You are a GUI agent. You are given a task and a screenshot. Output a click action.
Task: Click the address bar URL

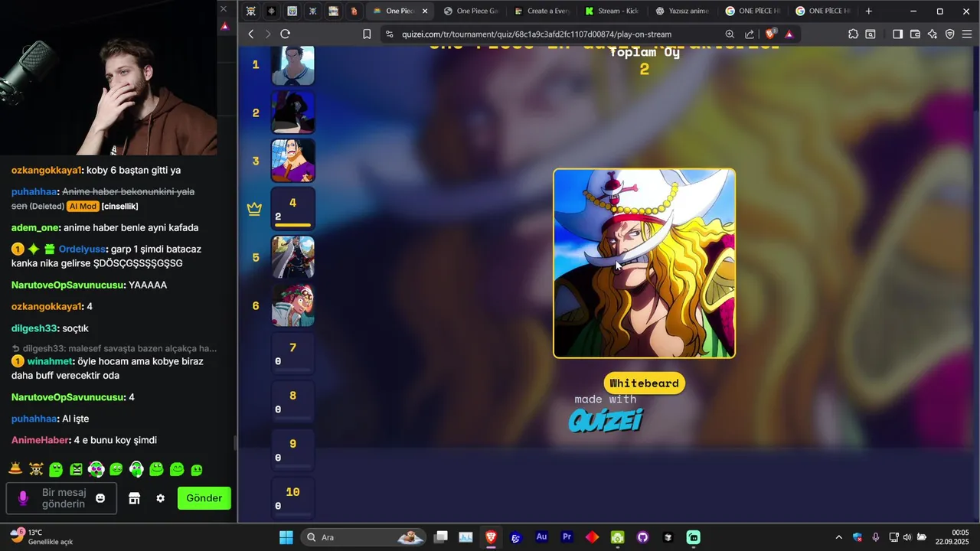[x=537, y=34]
